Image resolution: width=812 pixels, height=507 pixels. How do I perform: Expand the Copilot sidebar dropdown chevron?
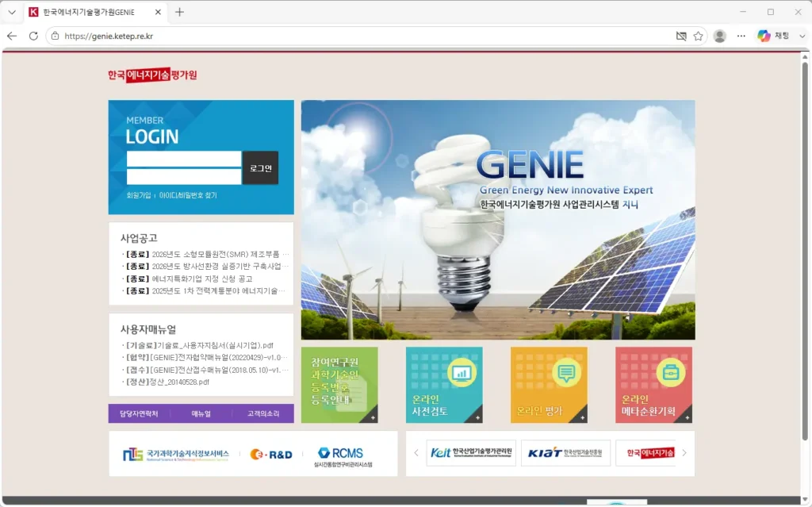click(802, 36)
